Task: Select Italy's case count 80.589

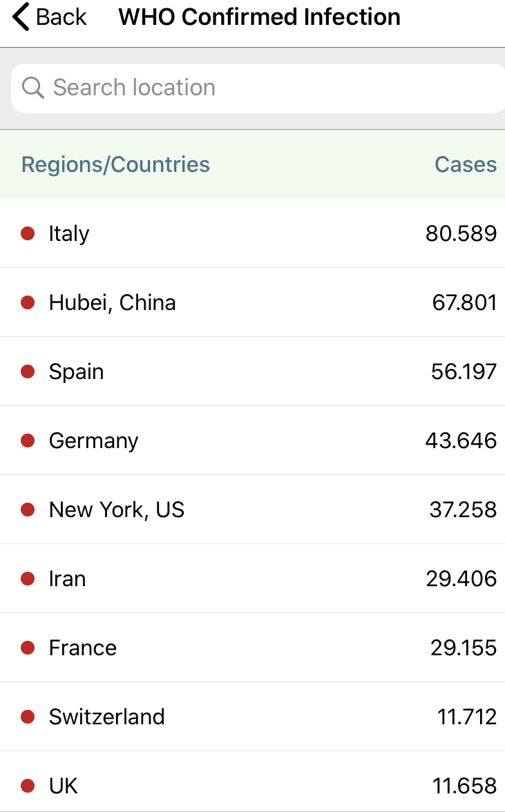Action: click(x=461, y=233)
